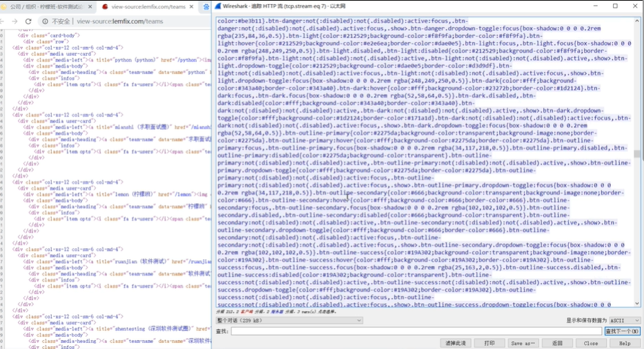Open the ASCII data format dropdown
The height and width of the screenshot is (349, 644).
coord(625,320)
